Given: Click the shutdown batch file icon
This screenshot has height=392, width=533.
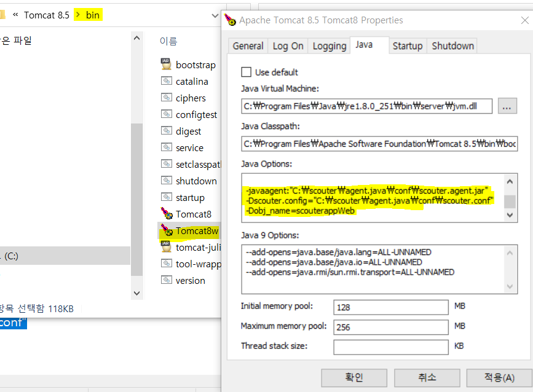Looking at the screenshot, I should 166,181.
